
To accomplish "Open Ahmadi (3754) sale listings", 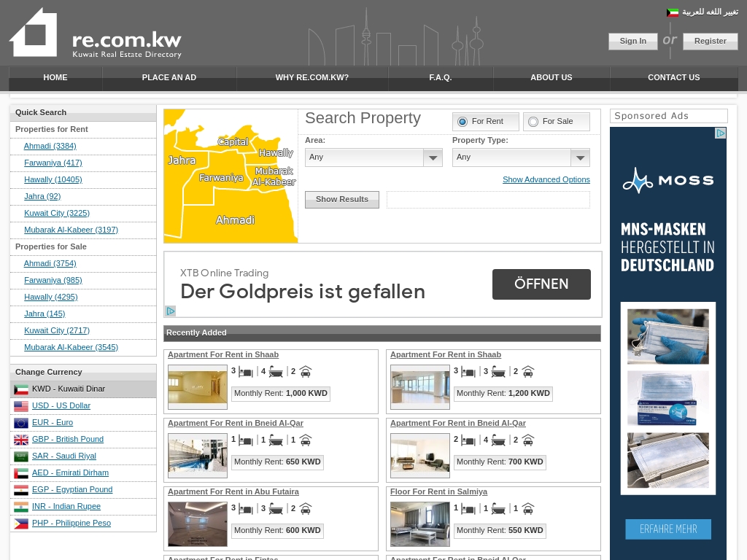I will tap(50, 263).
